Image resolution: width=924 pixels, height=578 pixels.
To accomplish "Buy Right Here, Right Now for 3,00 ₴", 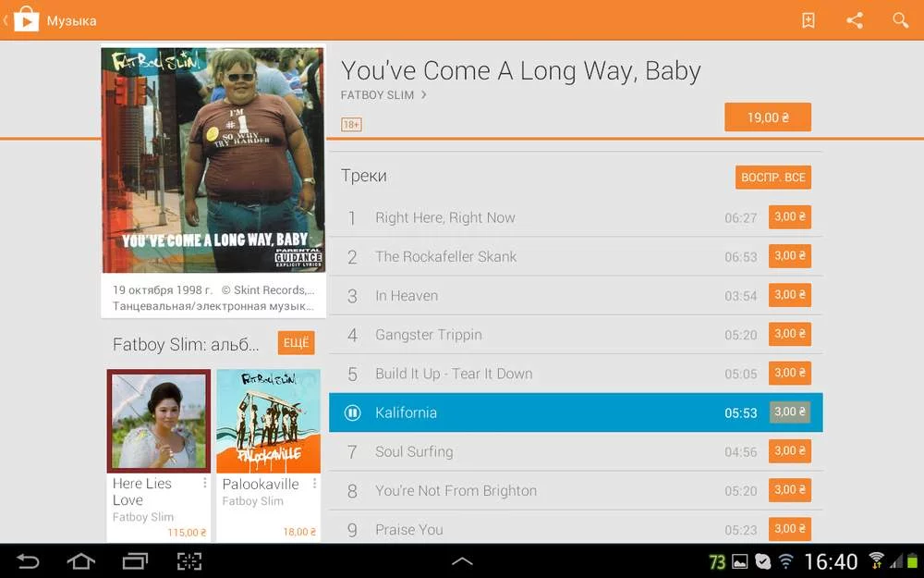I will (x=790, y=217).
